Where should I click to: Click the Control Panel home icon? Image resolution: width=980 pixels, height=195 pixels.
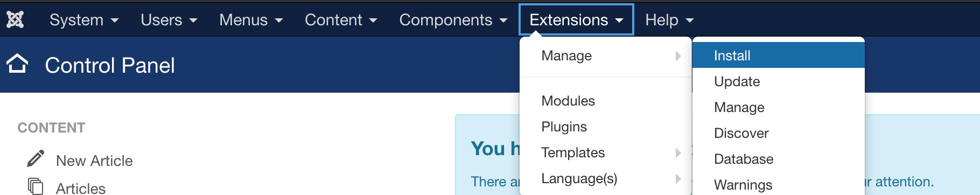click(x=17, y=64)
